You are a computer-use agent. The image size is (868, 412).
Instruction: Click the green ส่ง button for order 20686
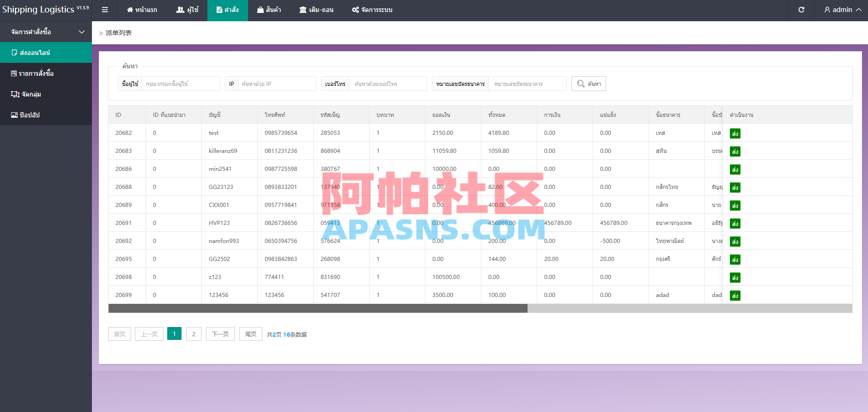[x=735, y=170]
